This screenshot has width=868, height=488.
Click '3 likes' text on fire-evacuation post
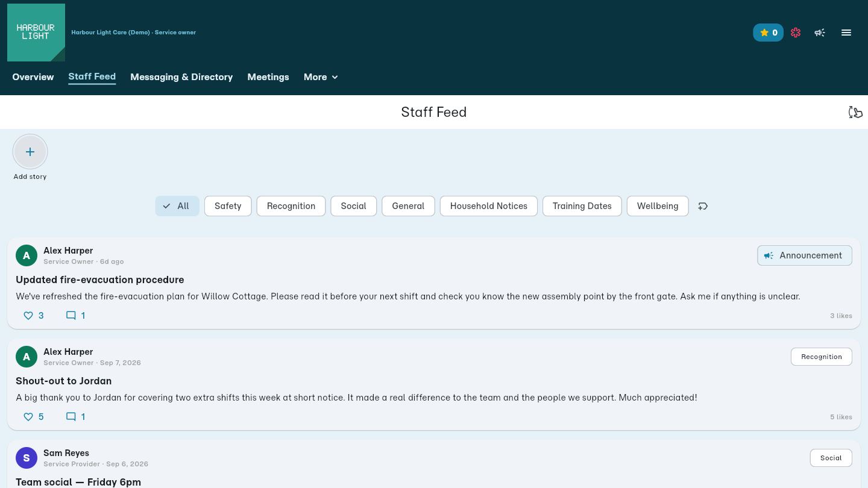coord(841,316)
